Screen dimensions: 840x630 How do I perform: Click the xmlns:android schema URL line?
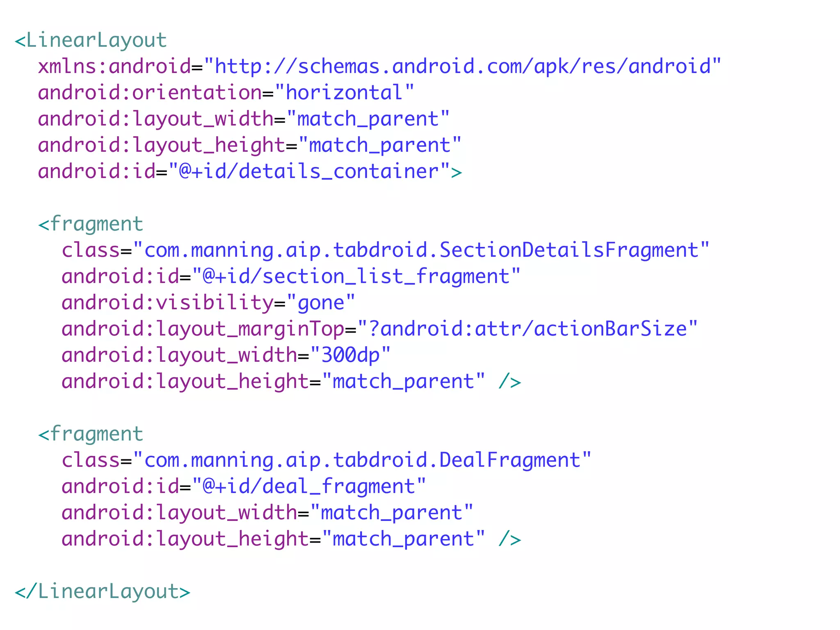coord(379,66)
